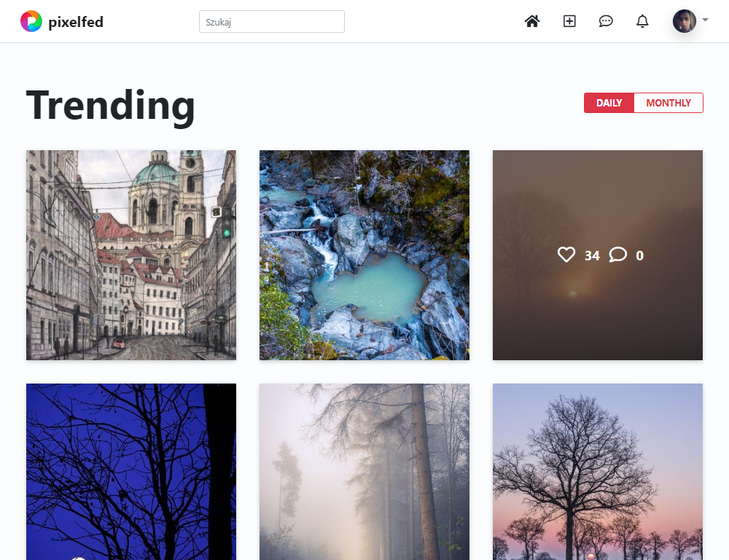
Task: Open the blue sky bare branches photo
Action: click(131, 472)
